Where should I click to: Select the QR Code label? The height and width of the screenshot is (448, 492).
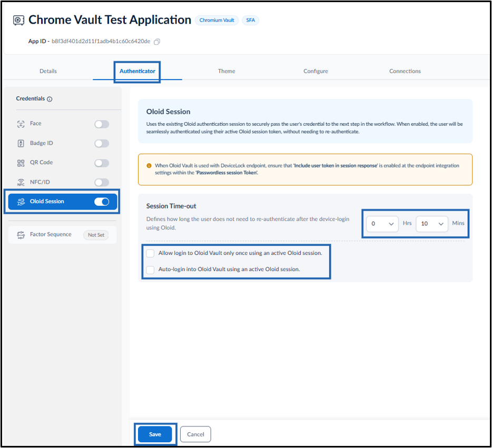[42, 162]
